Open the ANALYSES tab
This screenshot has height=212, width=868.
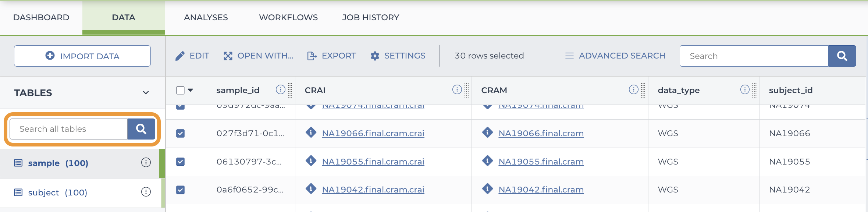(206, 17)
